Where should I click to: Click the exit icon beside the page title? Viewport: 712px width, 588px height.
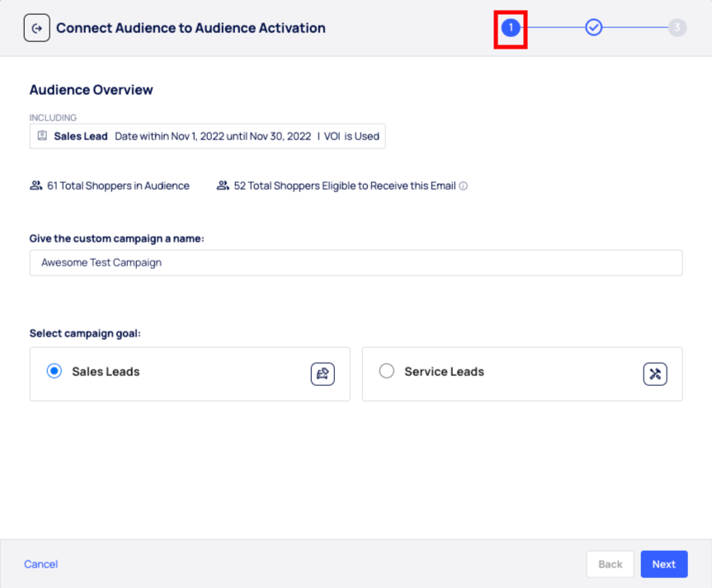point(36,28)
